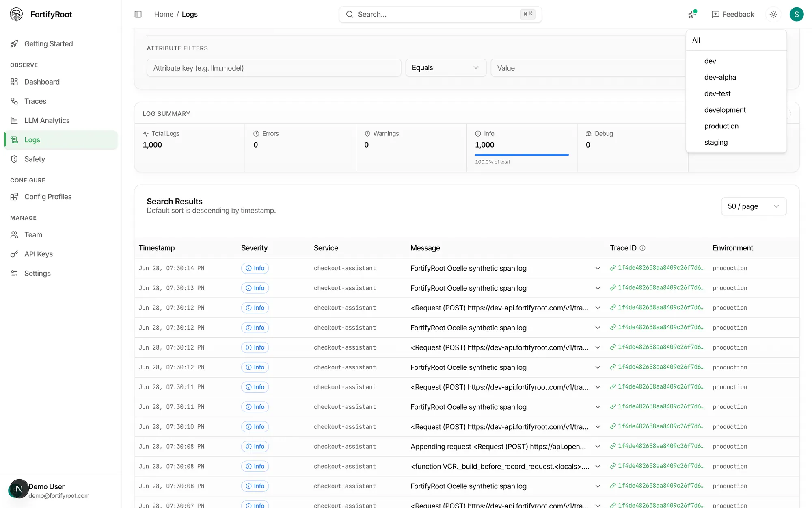This screenshot has width=812, height=508.
Task: Click the Team people icon
Action: [14, 234]
